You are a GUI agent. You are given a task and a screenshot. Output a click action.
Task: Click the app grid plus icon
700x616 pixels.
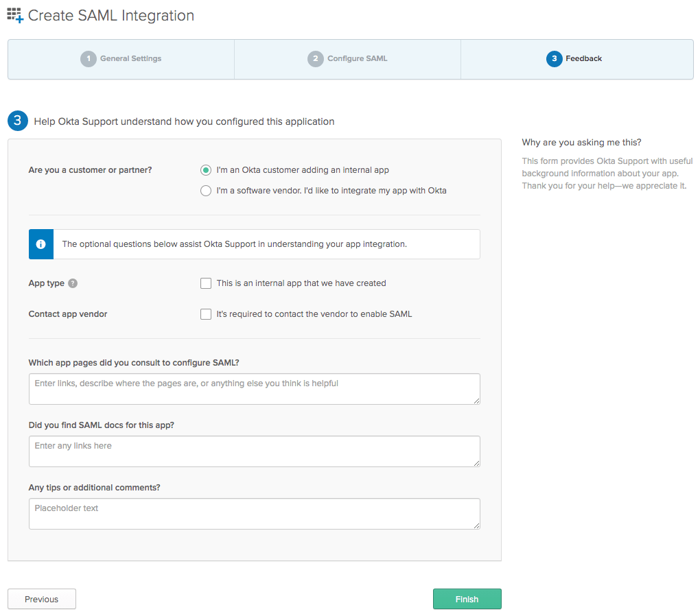coord(15,15)
